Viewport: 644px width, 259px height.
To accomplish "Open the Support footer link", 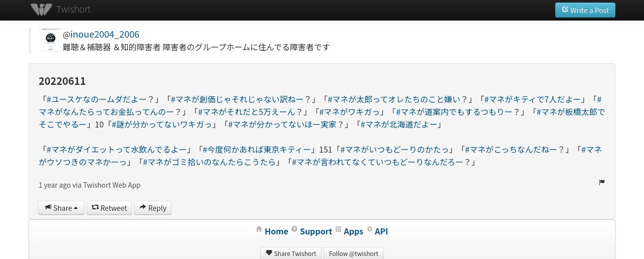I will click(316, 231).
